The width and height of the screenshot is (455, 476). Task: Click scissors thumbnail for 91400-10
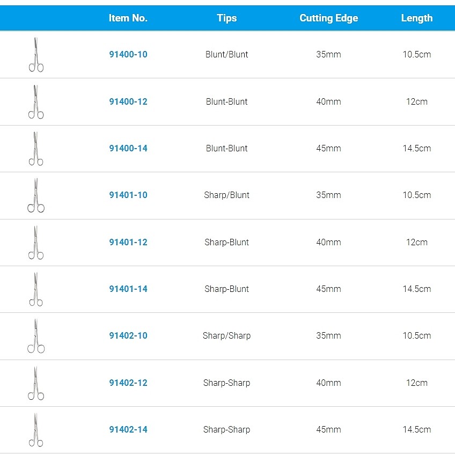pyautogui.click(x=36, y=55)
